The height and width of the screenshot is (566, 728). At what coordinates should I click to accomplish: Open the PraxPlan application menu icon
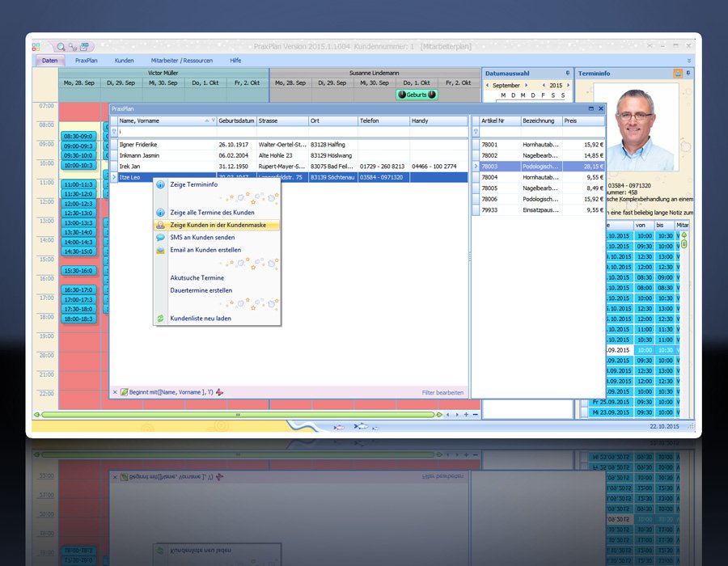36,46
